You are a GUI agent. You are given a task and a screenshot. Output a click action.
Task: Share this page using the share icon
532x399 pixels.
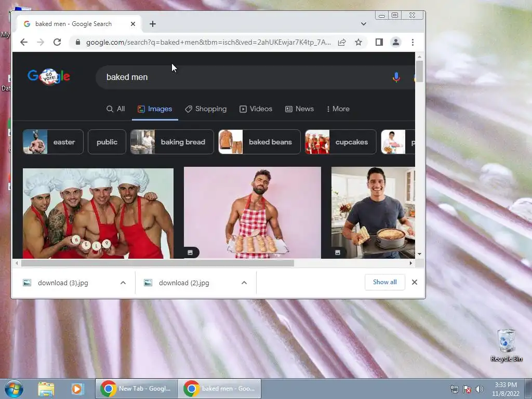coord(342,42)
